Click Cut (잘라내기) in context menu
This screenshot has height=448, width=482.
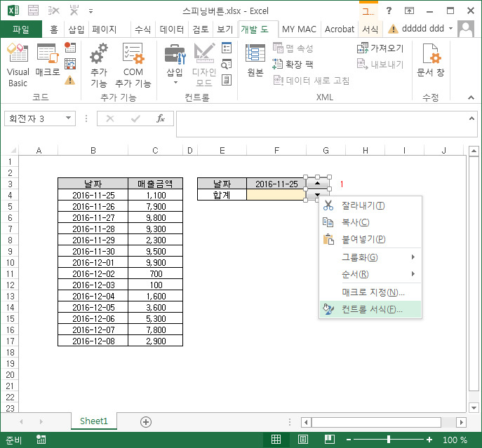tap(370, 205)
